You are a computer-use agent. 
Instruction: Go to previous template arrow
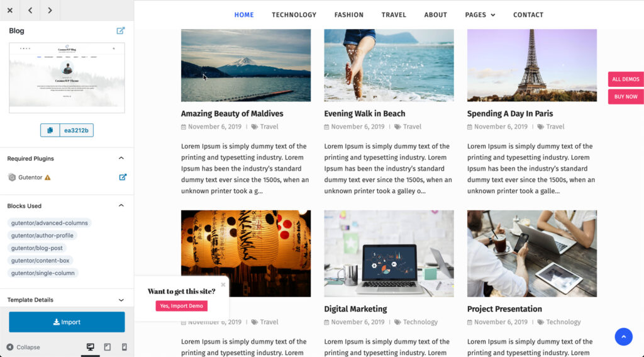pyautogui.click(x=30, y=10)
